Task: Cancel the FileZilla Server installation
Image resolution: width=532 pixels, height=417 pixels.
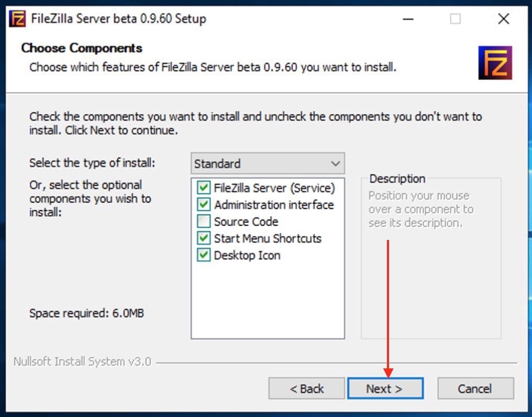Action: 475,388
